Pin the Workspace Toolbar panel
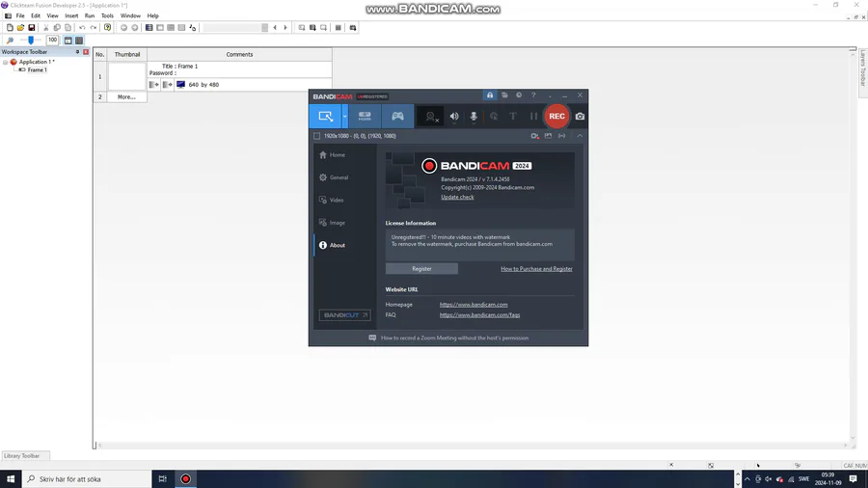This screenshot has height=488, width=868. click(x=77, y=52)
